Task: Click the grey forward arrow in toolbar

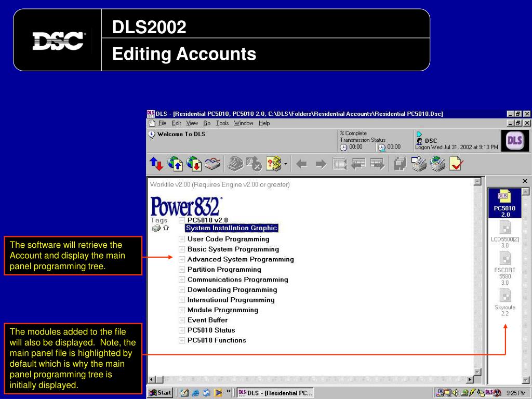Action: coord(321,165)
